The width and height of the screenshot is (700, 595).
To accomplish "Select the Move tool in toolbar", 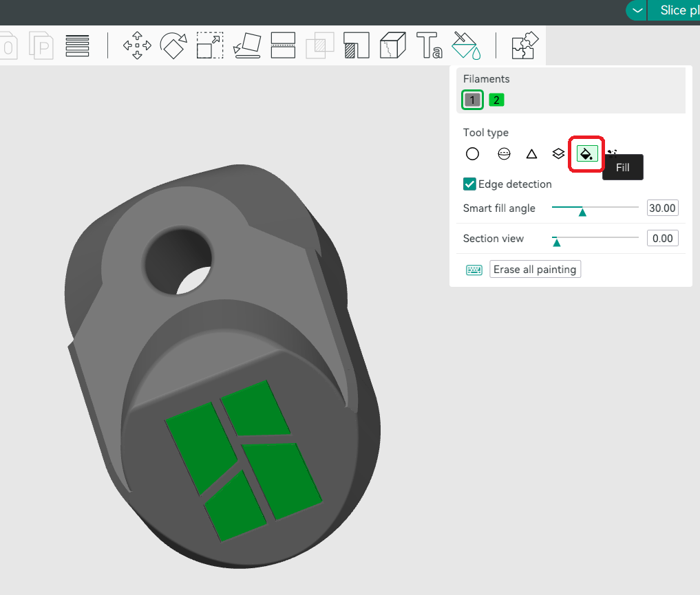I will coord(137,45).
